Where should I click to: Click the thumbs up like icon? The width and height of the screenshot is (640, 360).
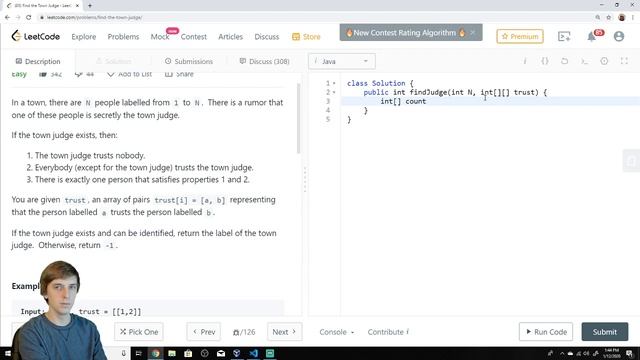pyautogui.click(x=43, y=74)
